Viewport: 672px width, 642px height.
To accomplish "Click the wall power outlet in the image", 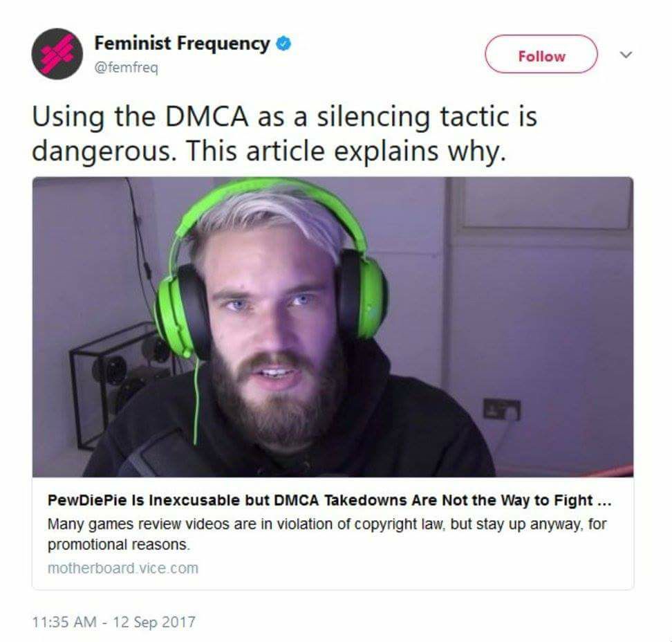I will 502,409.
